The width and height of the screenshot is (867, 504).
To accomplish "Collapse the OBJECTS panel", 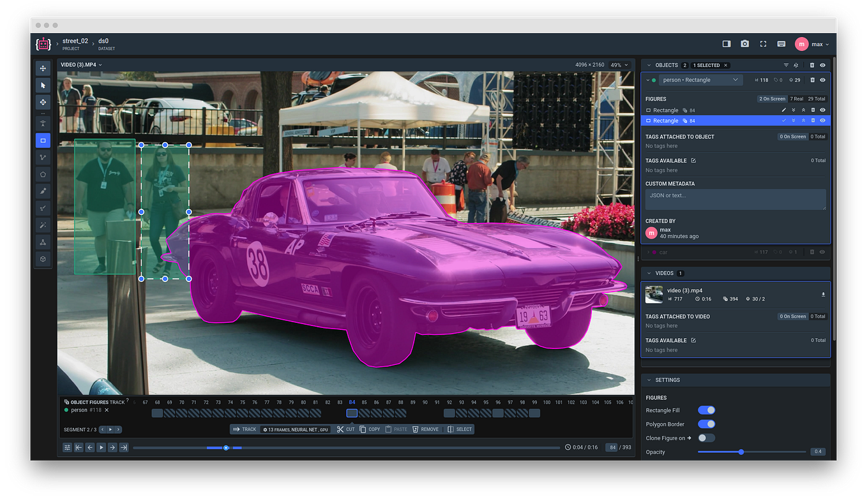I will pos(647,64).
